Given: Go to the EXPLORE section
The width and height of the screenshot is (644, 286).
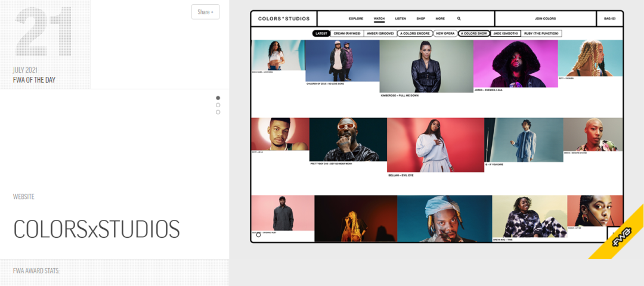Looking at the screenshot, I should [356, 19].
